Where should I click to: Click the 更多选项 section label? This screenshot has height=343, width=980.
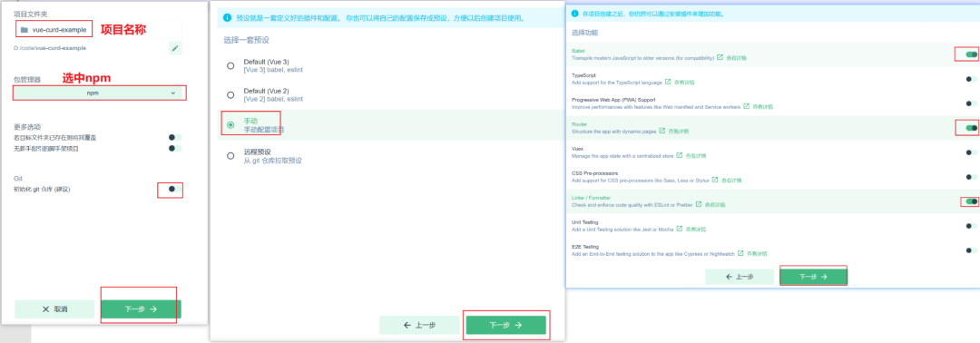point(27,126)
